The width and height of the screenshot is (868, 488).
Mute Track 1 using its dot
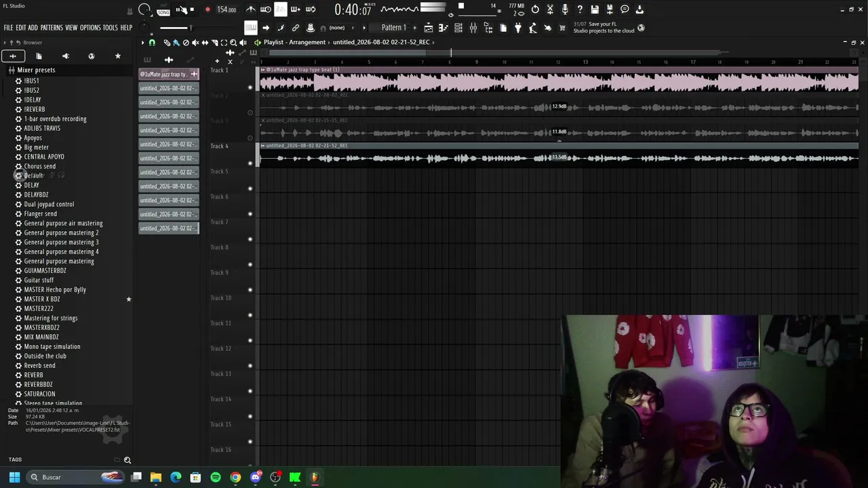coord(250,87)
